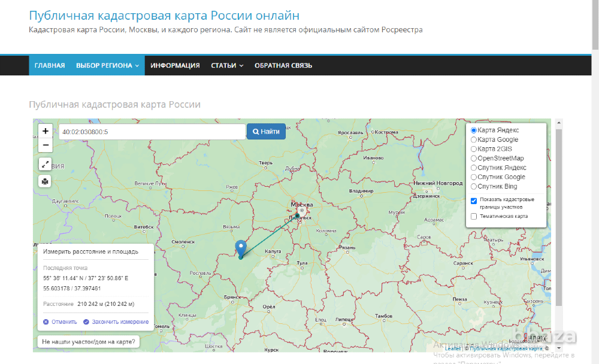599x364 pixels.
Task: Zoom out using the minus button
Action: coord(45,144)
